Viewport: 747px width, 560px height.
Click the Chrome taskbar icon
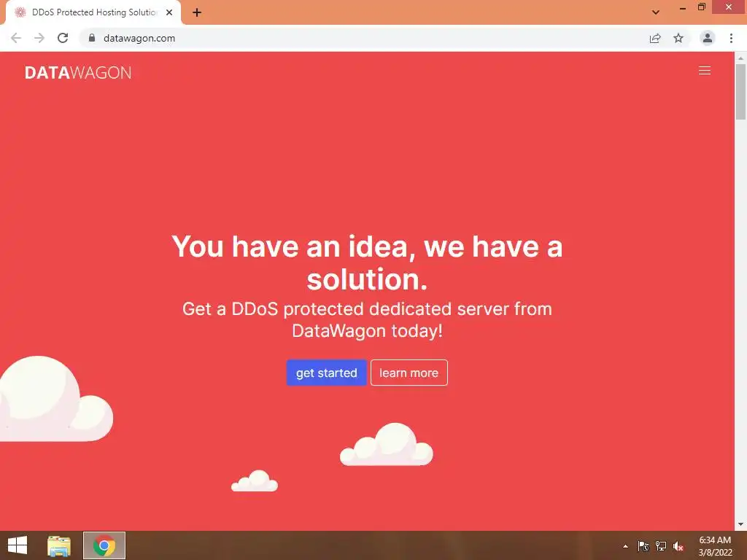pyautogui.click(x=104, y=545)
